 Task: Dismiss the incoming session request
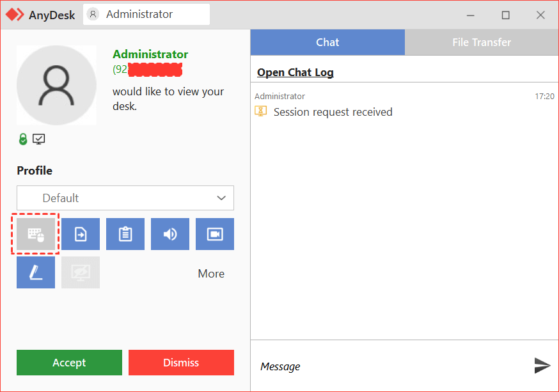(x=181, y=363)
